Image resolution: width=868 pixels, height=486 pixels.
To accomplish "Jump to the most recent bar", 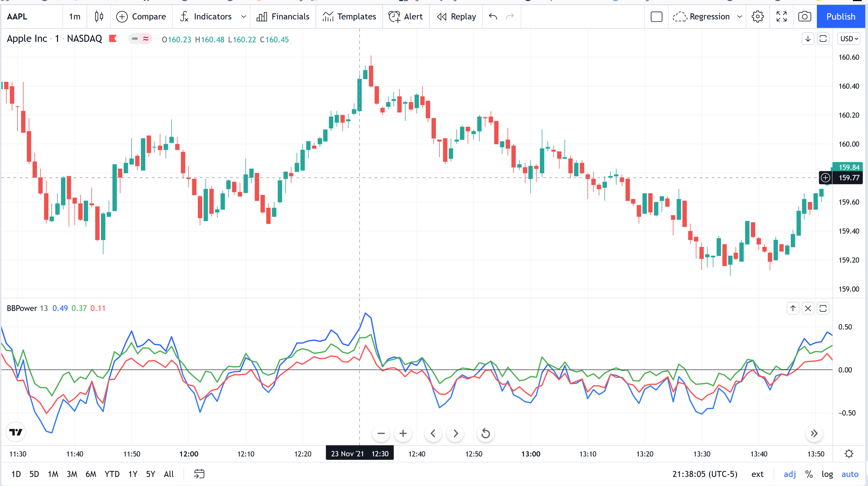I will point(814,433).
